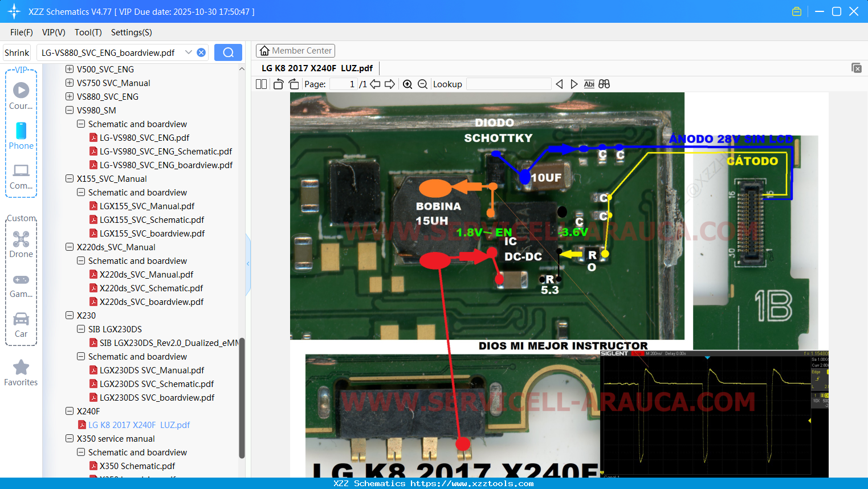
Task: Find previous lookup match
Action: 559,84
